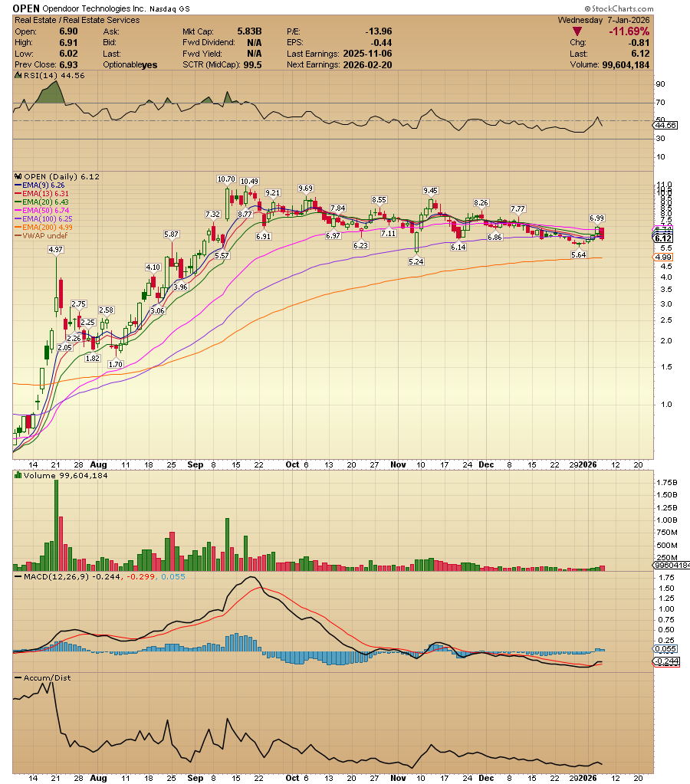Click the Optionable yes value
Screen dimensions: 690x784
[149, 65]
